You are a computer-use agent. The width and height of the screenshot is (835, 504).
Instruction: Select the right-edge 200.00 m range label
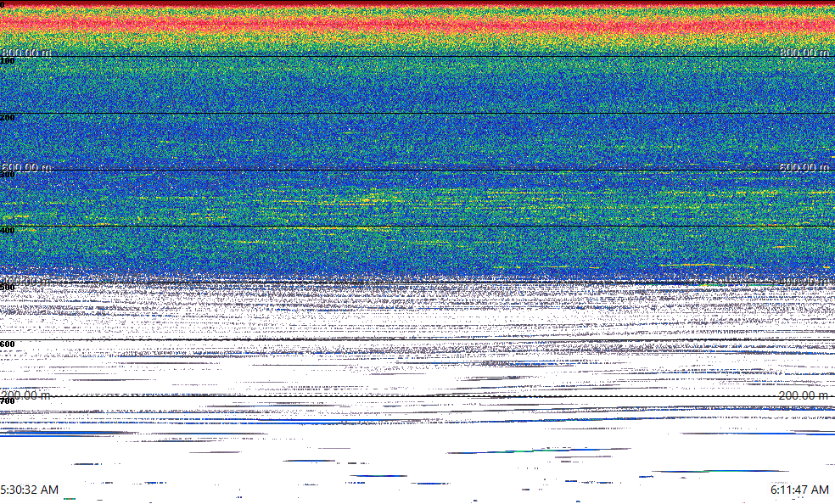[804, 395]
